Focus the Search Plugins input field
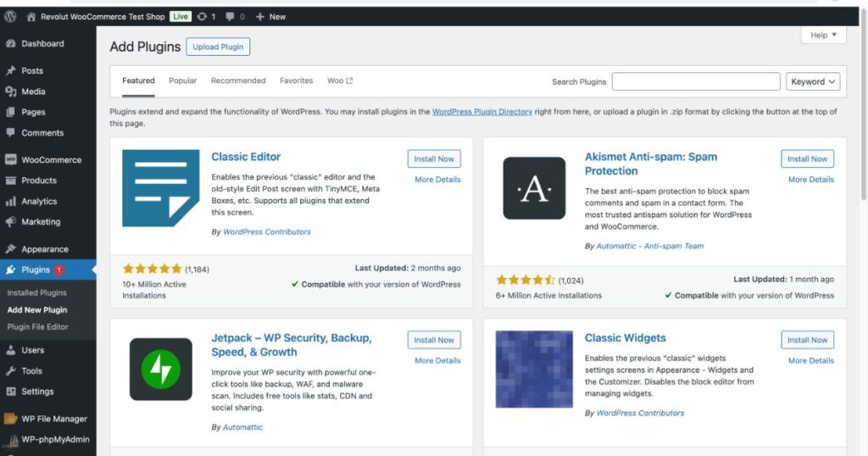The image size is (868, 456). click(696, 81)
